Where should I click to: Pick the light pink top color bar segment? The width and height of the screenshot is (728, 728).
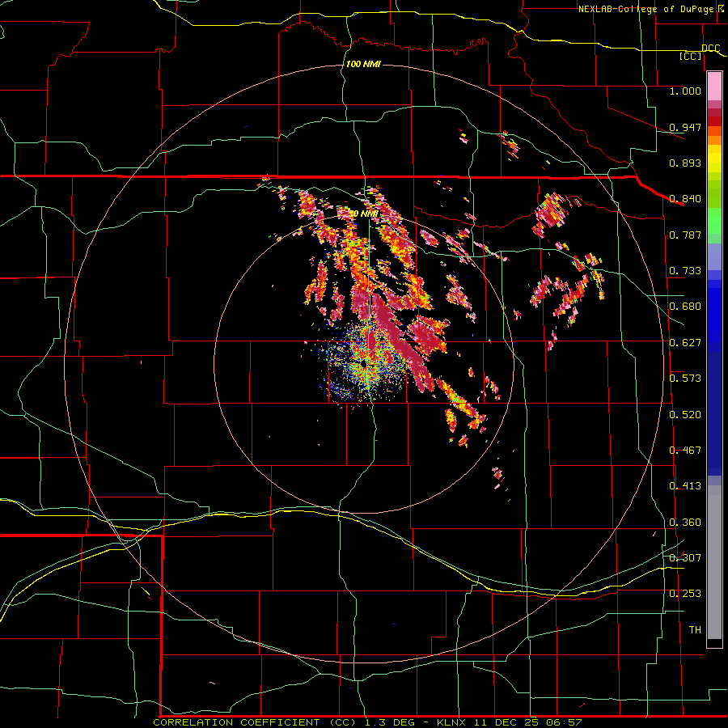point(714,87)
